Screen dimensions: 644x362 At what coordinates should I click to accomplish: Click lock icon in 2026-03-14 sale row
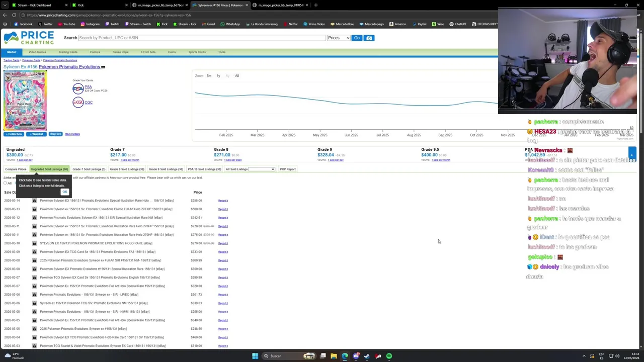tap(34, 201)
